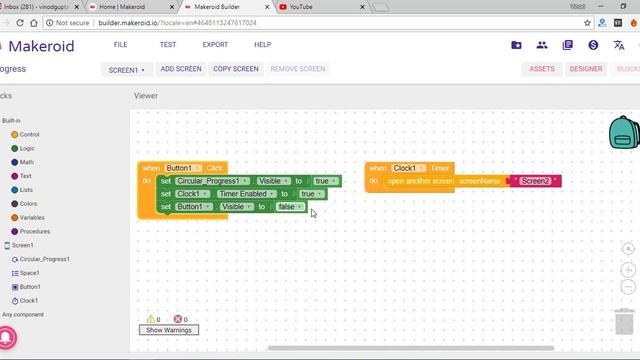Bookmark this page with star icon
Image resolution: width=640 pixels, height=360 pixels.
tap(587, 23)
